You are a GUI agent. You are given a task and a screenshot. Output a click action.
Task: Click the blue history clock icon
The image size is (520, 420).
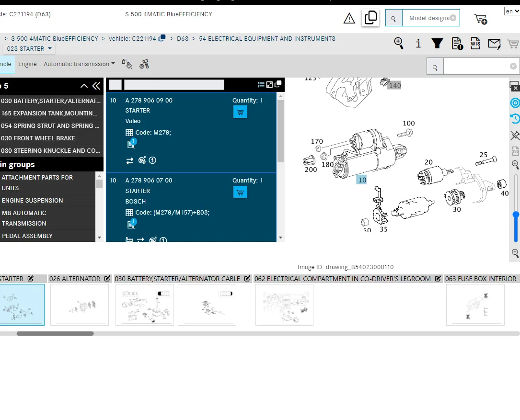515,119
